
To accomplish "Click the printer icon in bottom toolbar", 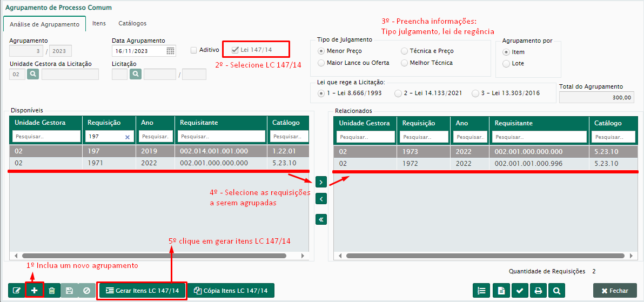I will click(538, 291).
